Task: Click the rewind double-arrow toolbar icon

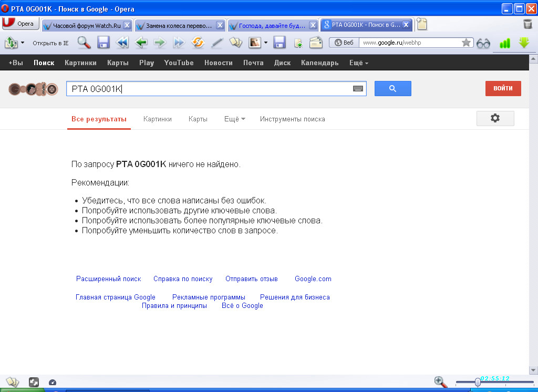Action: [122, 43]
